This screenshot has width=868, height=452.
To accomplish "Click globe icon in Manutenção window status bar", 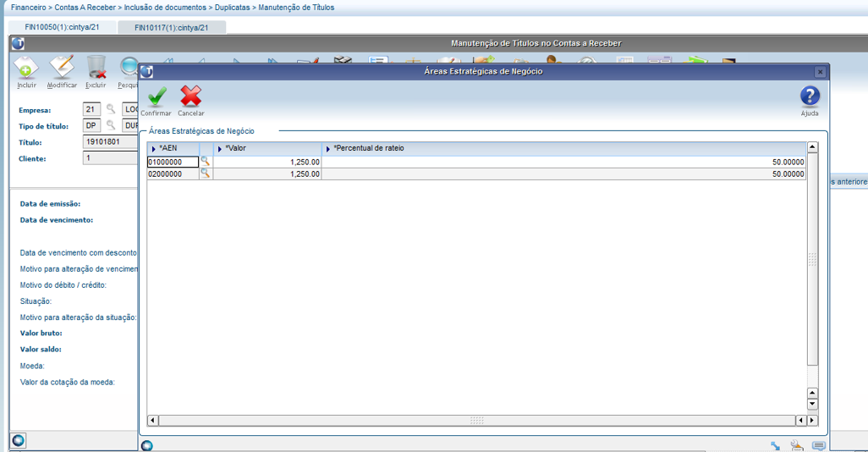I will 19,441.
